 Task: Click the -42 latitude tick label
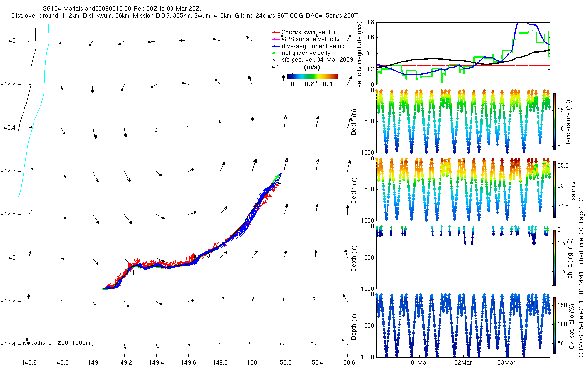coord(11,41)
